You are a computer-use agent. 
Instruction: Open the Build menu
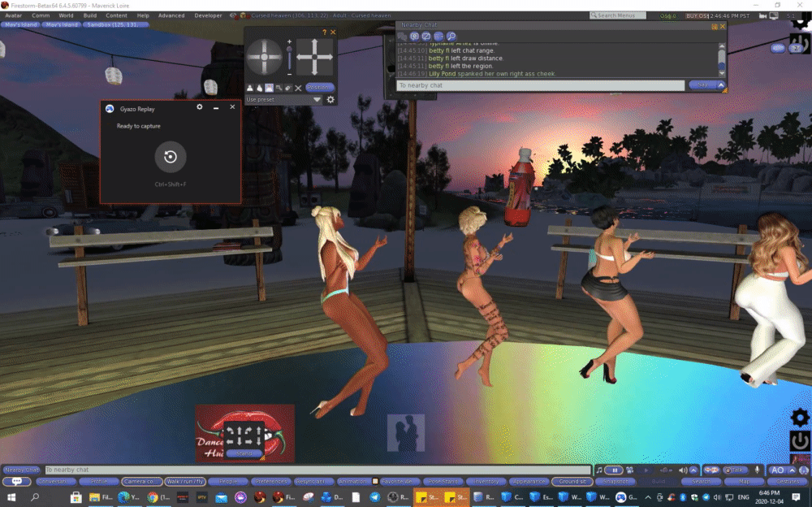pos(90,15)
